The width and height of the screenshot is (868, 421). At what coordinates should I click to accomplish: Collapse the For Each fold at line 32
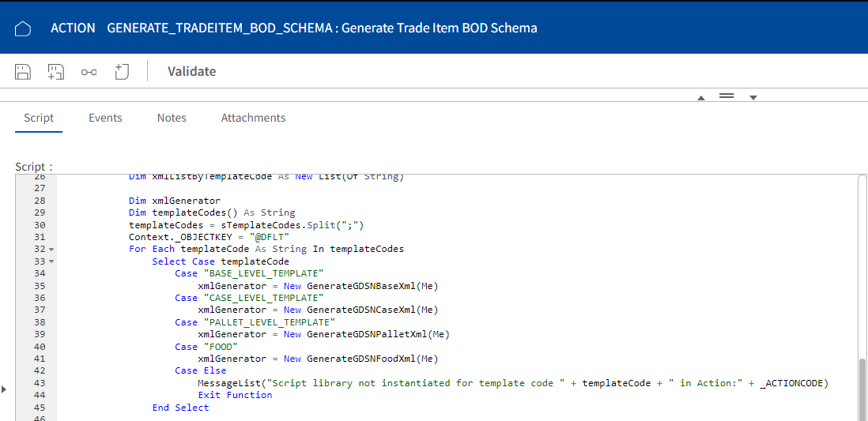pyautogui.click(x=51, y=250)
